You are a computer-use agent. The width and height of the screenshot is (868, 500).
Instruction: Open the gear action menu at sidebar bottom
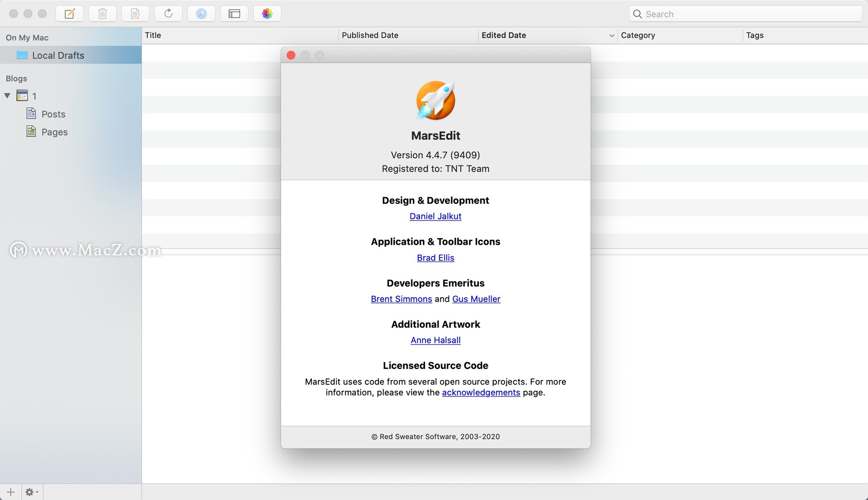(32, 492)
